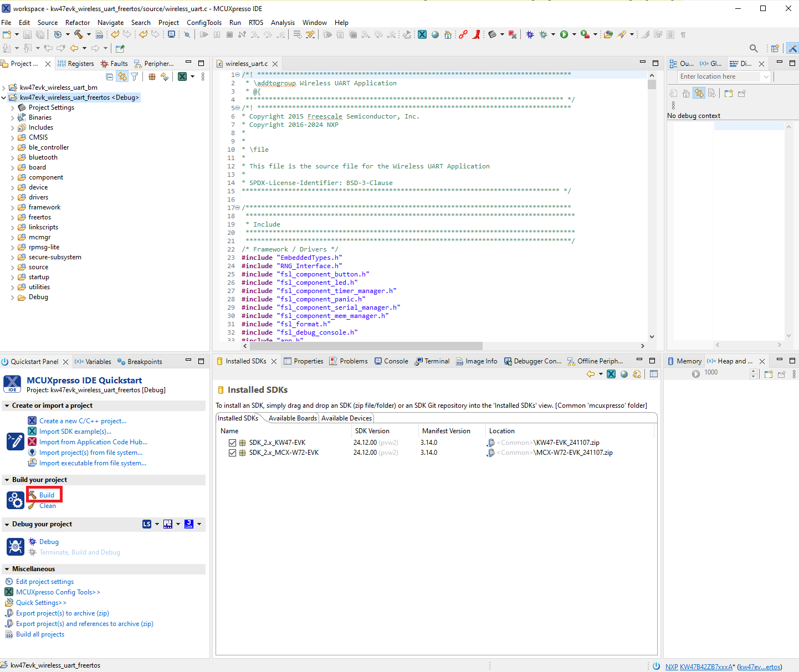
Task: Click the filter funnel icon in Project Explorer
Action: (134, 76)
